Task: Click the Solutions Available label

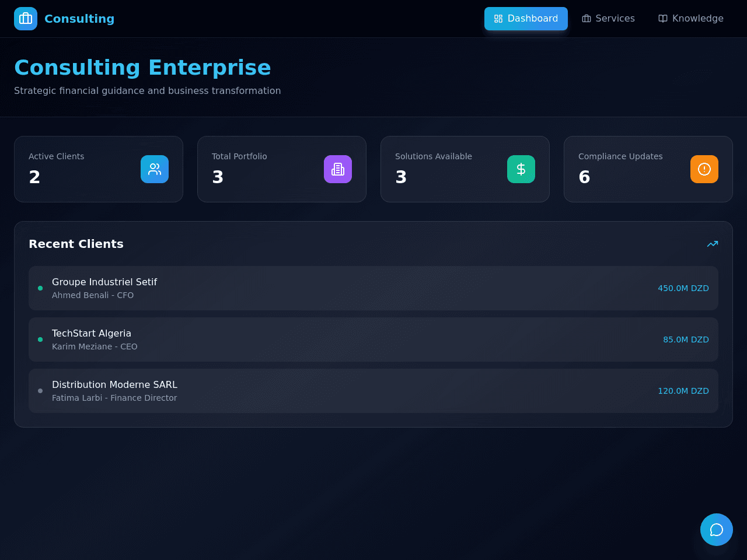Action: (434, 156)
